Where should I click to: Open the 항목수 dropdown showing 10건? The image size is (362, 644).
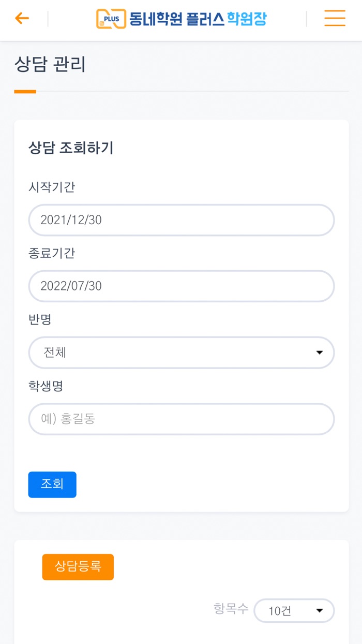click(x=294, y=610)
